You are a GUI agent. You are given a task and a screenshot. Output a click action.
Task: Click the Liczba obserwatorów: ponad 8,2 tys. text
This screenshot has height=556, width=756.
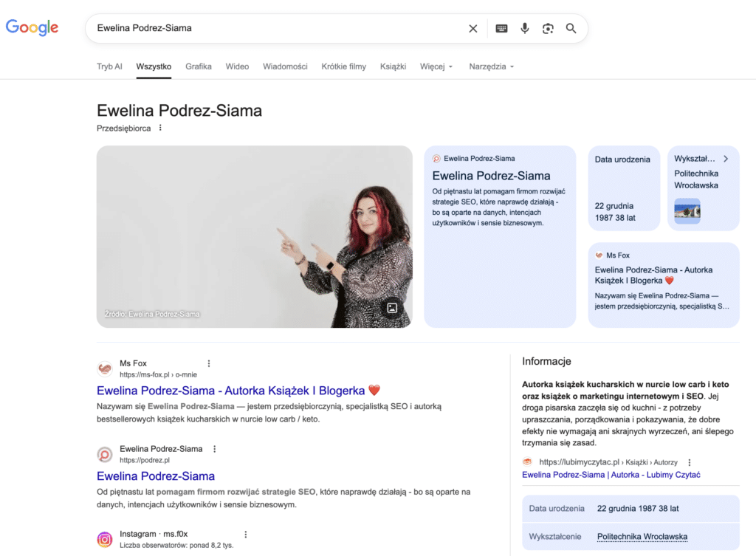(176, 546)
